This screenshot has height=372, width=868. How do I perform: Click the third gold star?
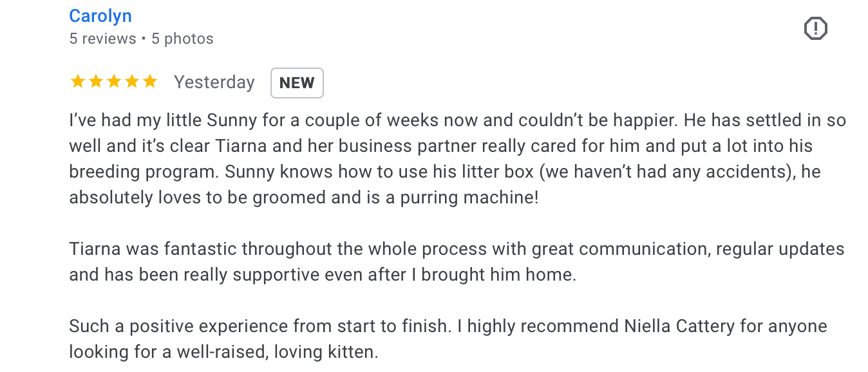click(x=113, y=82)
